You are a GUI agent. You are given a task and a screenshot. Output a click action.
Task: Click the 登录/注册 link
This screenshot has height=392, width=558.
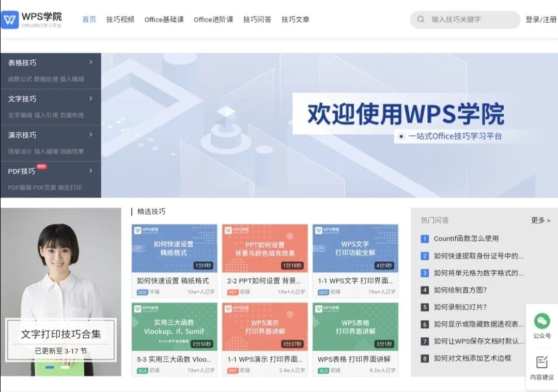541,20
